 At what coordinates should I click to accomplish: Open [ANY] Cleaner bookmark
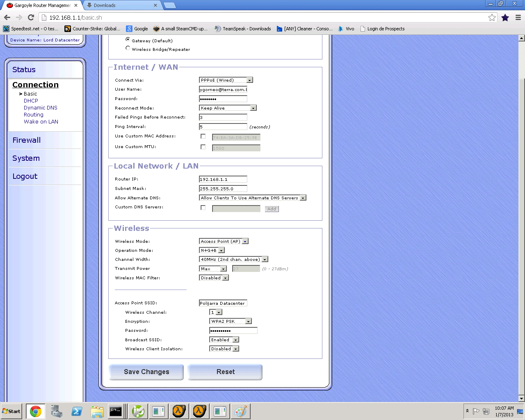pyautogui.click(x=304, y=29)
